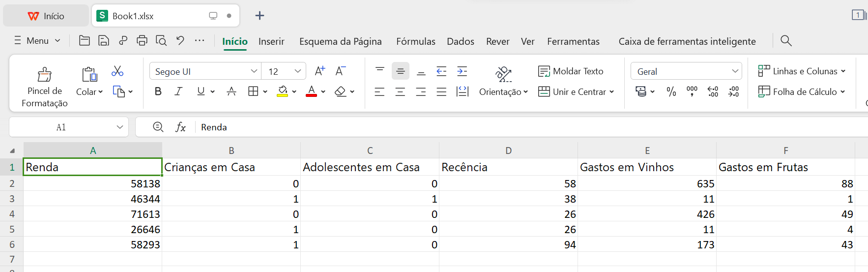The image size is (868, 272).
Task: Align text to the left
Action: click(x=379, y=91)
